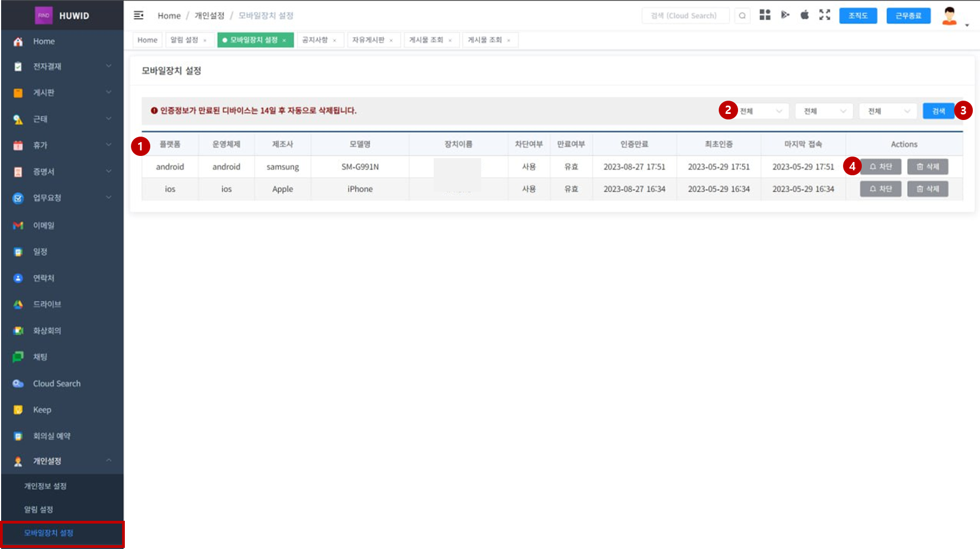Switch to the 공지사항 tab
The image size is (980, 549).
tap(315, 40)
